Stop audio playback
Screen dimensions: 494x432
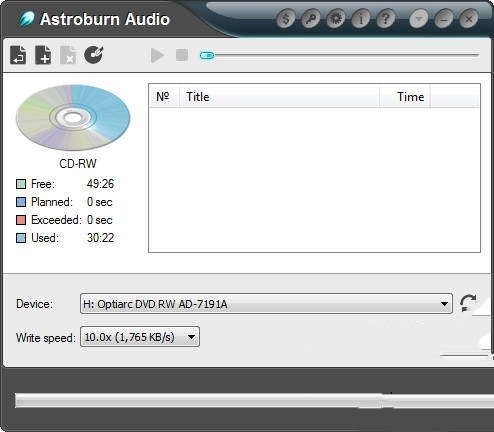(182, 55)
